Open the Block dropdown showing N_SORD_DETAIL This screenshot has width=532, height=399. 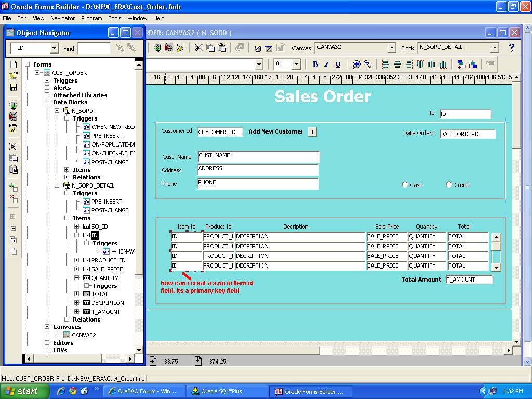coord(495,48)
